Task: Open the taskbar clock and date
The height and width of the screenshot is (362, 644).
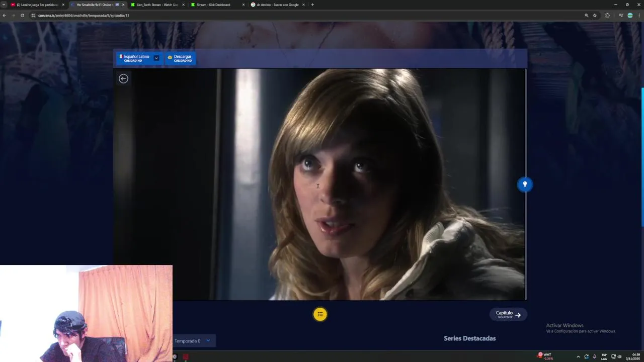Action: 633,356
